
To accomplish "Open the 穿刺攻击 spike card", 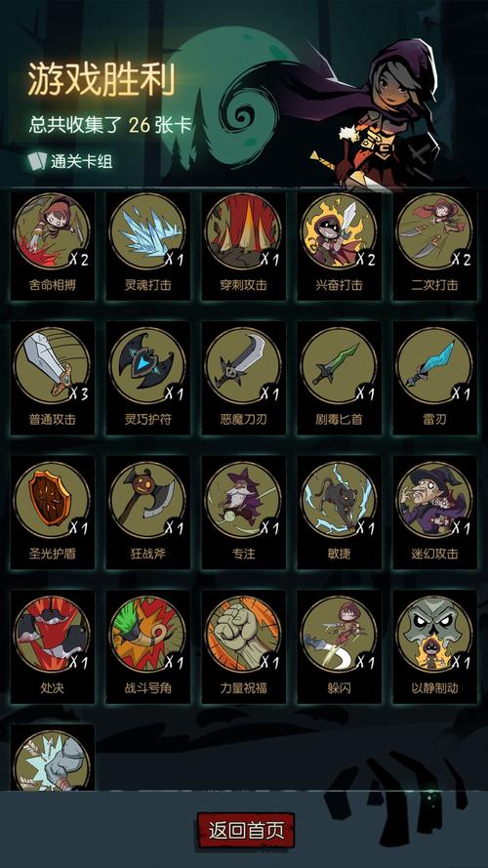I will (243, 245).
